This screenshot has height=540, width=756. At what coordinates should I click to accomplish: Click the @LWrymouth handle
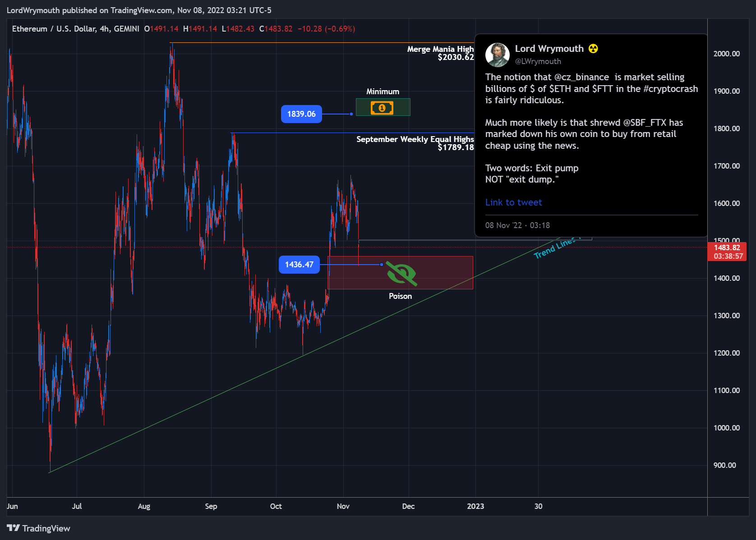pyautogui.click(x=538, y=61)
